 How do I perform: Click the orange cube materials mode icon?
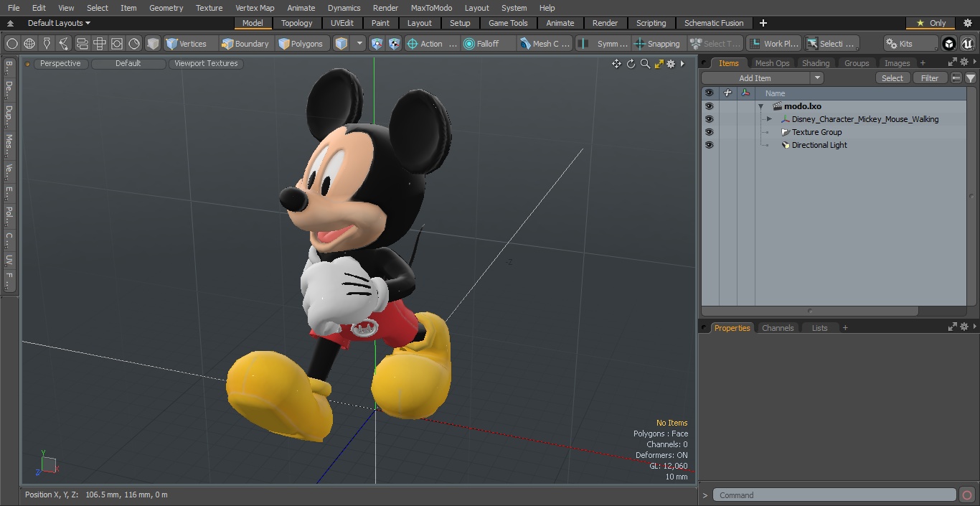click(x=341, y=44)
